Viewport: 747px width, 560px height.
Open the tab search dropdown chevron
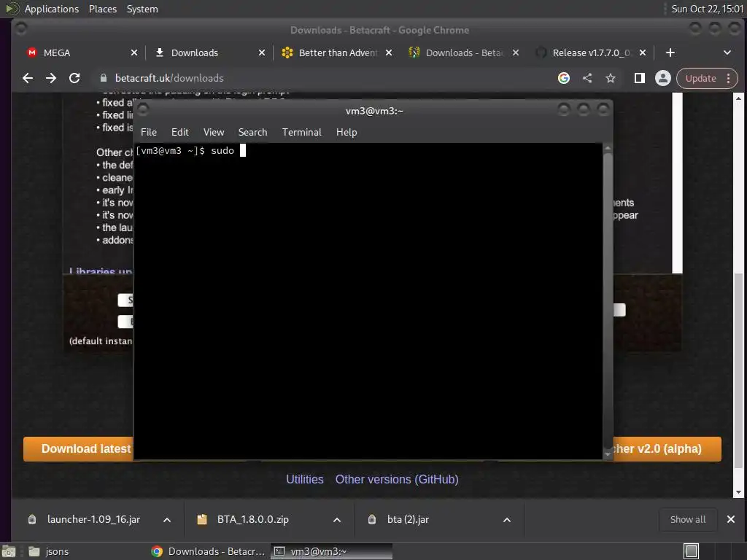(x=727, y=52)
